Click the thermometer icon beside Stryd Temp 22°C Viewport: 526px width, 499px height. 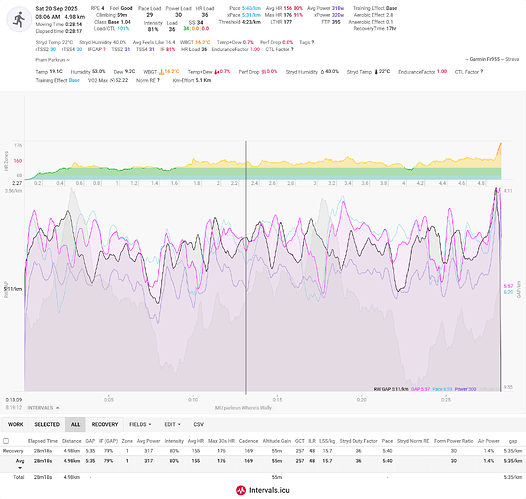(x=376, y=72)
